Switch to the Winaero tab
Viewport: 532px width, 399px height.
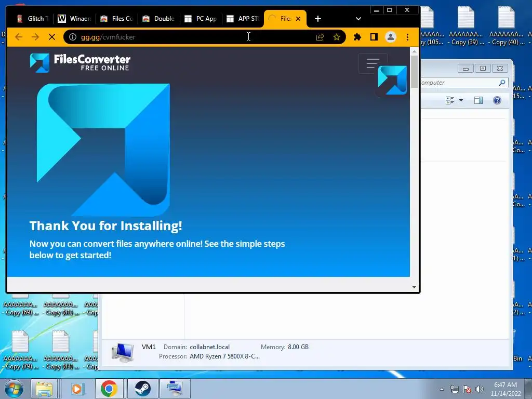pyautogui.click(x=74, y=19)
